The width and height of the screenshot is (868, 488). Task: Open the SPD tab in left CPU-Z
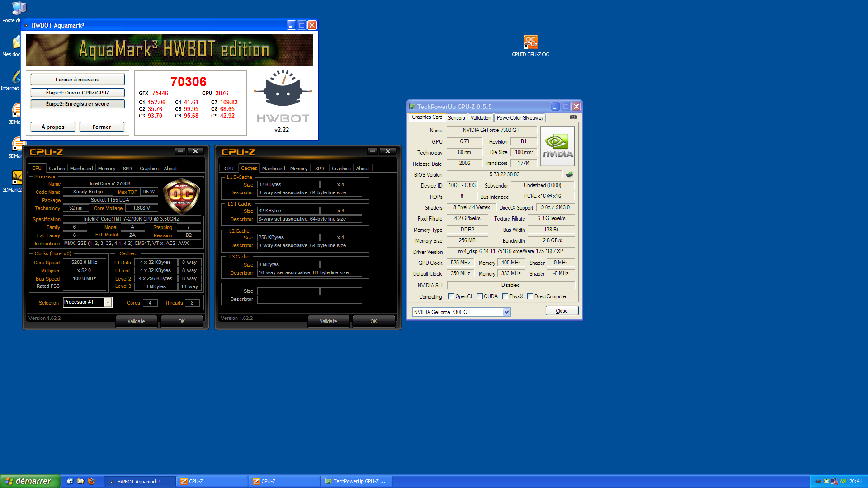[127, 169]
